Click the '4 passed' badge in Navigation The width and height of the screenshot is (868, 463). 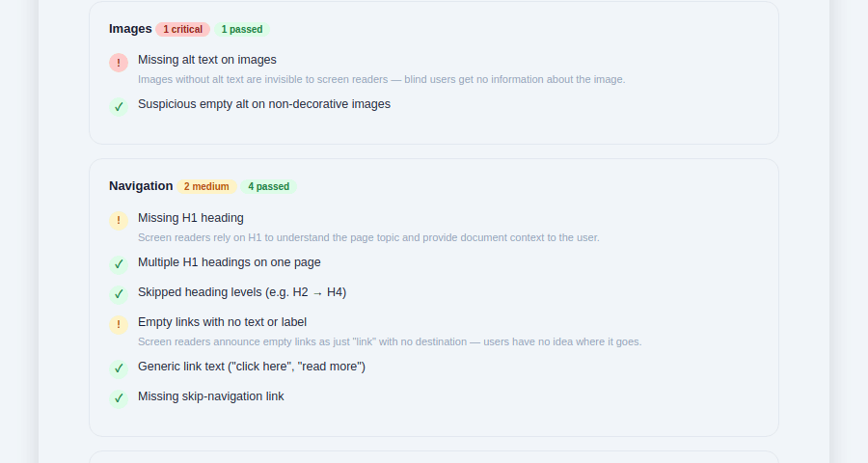click(268, 186)
